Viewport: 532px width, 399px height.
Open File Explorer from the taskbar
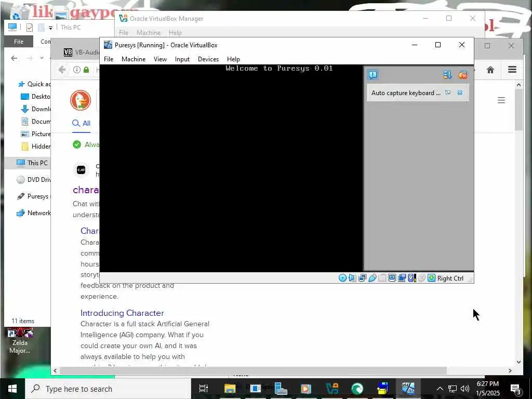tap(230, 389)
